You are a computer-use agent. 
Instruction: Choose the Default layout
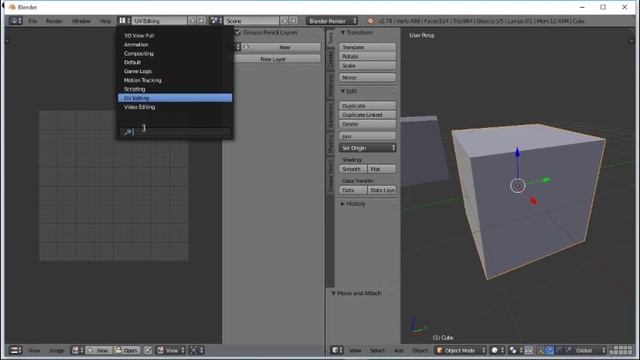175,62
